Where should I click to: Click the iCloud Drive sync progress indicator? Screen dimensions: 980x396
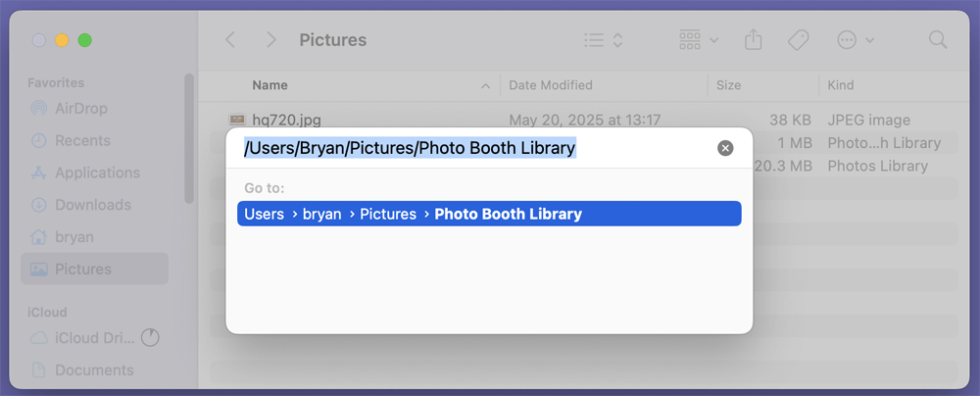150,338
